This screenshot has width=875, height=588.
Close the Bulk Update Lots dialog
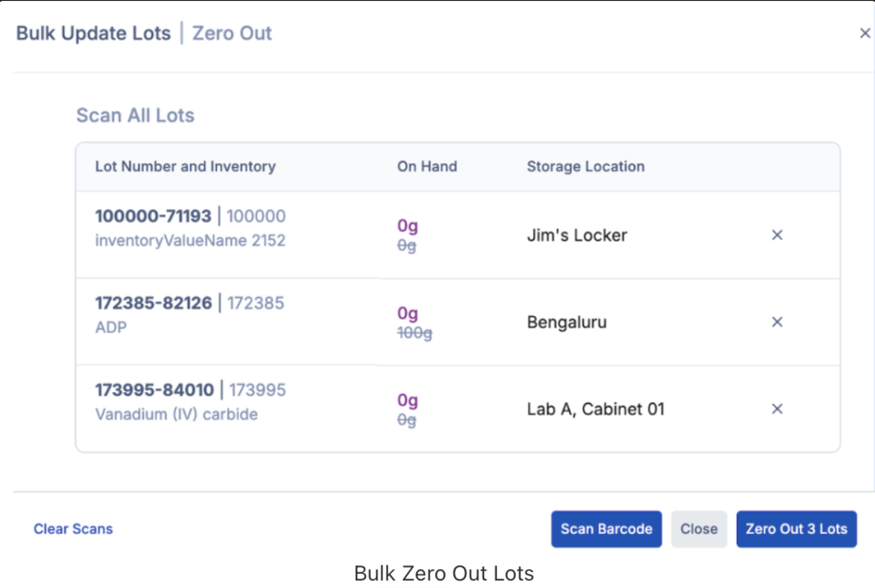(x=865, y=33)
